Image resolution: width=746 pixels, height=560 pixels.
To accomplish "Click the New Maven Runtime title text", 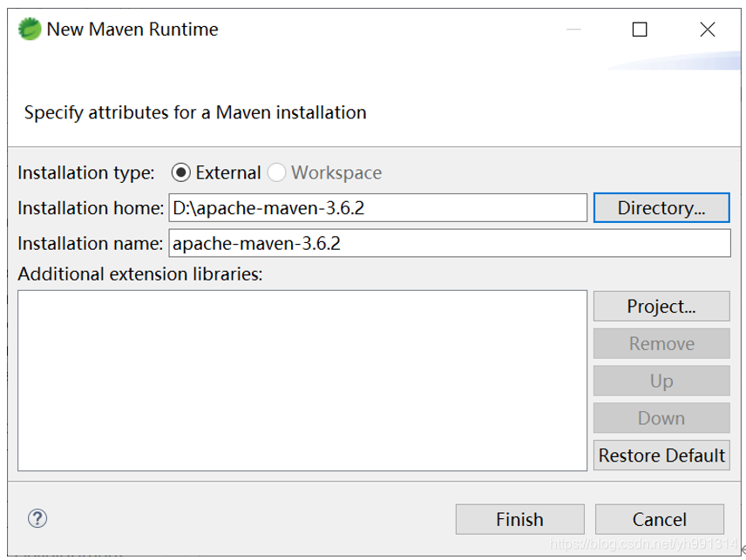I will pyautogui.click(x=132, y=30).
